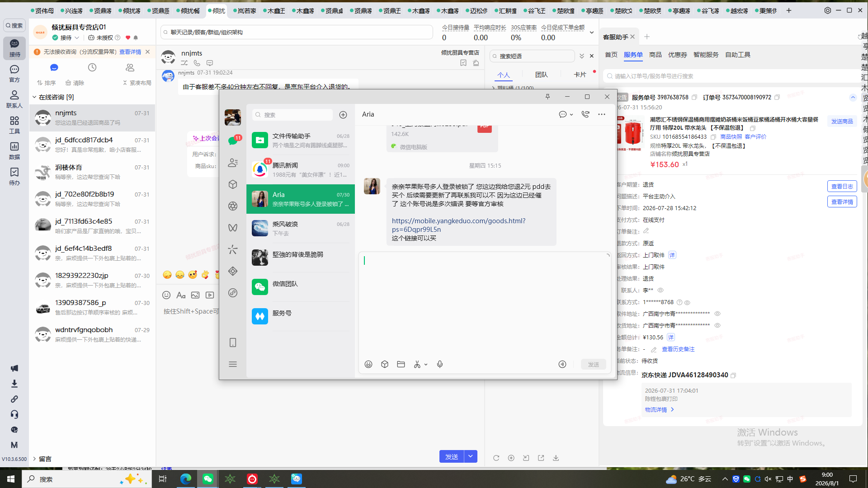Screen dimensions: 868x488
Task: Open 待办 section in left sidebar
Action: click(x=14, y=176)
